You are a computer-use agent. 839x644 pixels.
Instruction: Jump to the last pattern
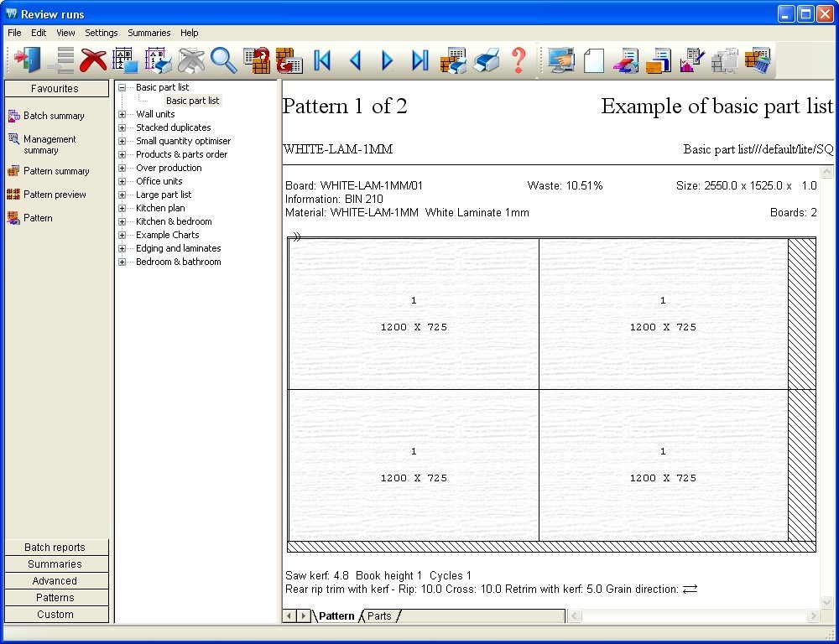[419, 60]
